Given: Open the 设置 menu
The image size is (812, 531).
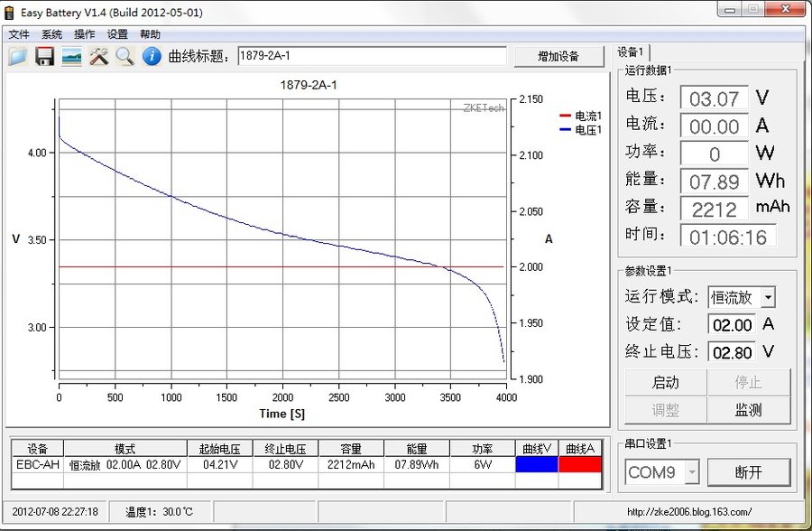Looking at the screenshot, I should 117,34.
